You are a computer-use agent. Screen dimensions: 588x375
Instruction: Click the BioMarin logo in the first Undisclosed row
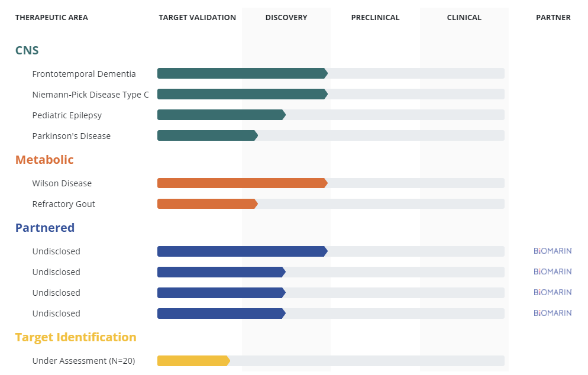pyautogui.click(x=553, y=251)
